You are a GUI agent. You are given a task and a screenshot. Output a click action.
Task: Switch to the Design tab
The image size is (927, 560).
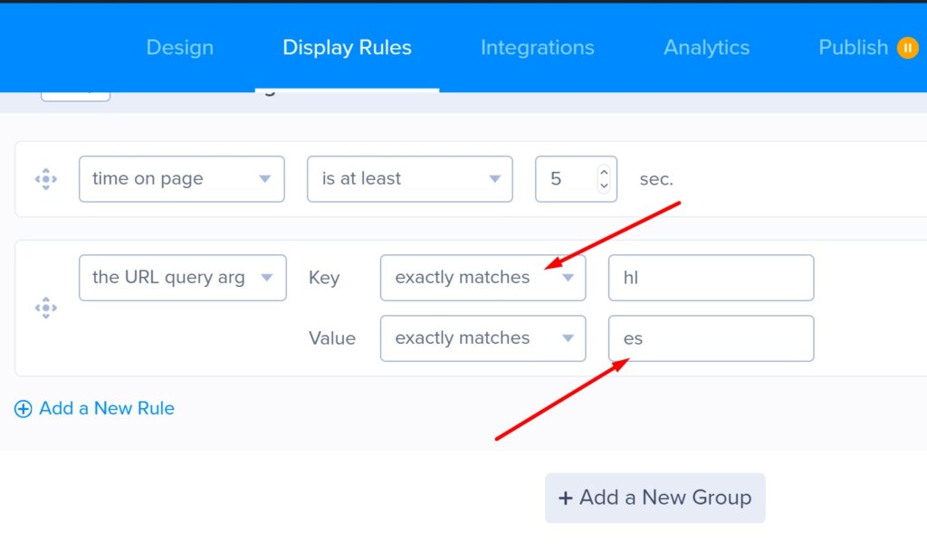pos(179,48)
